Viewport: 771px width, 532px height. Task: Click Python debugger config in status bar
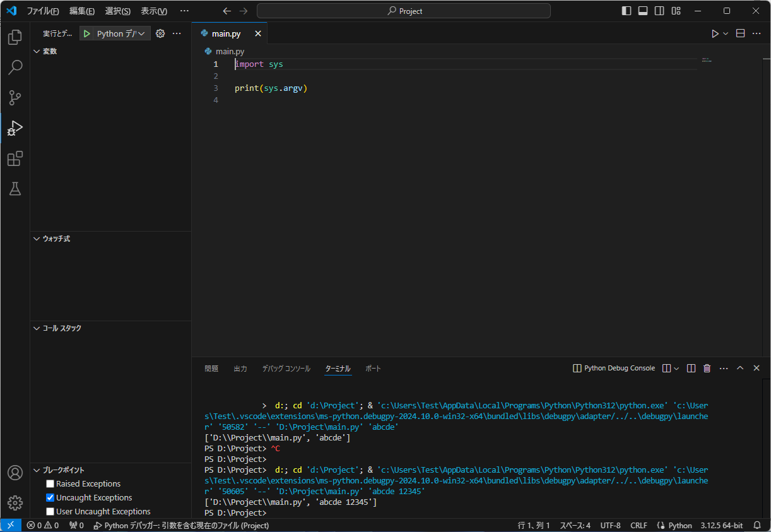pyautogui.click(x=181, y=525)
